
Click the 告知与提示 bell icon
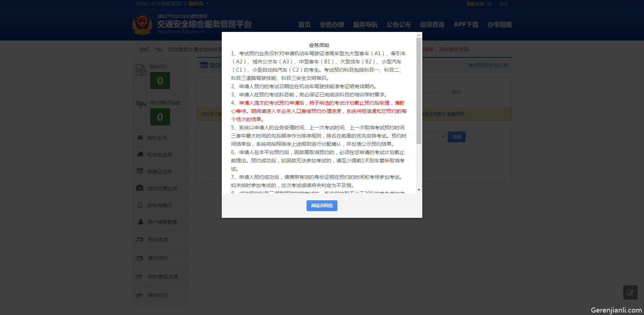(140, 205)
